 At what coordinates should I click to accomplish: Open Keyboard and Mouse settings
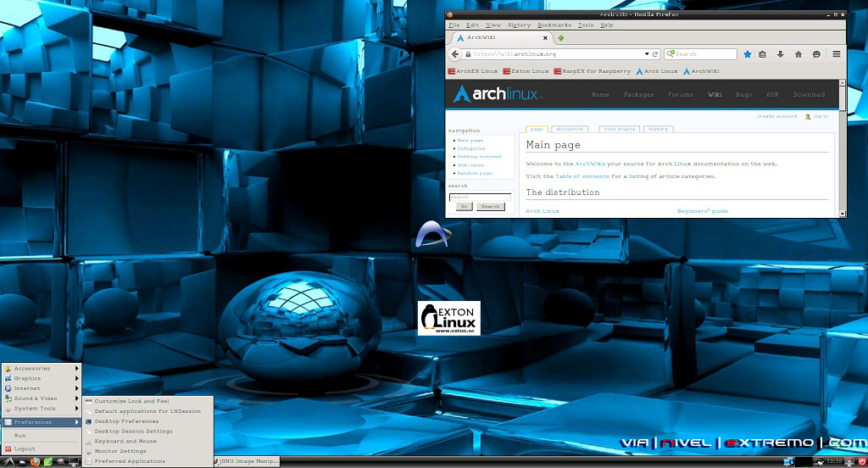[147, 441]
